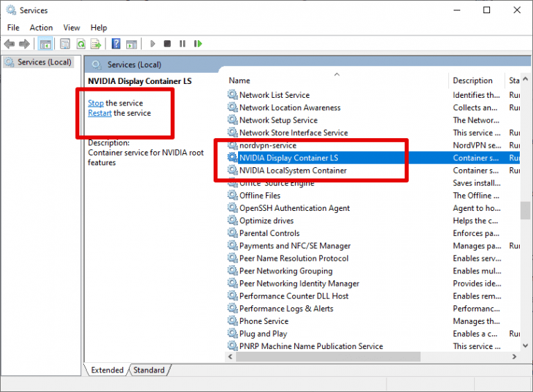
Task: Open the Help menu
Action: pos(99,28)
